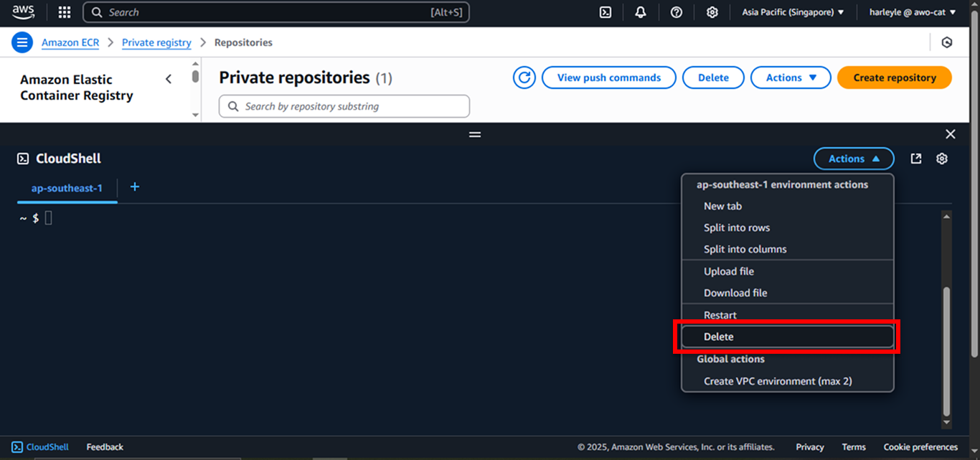Open CloudShell in a new browser tab
Viewport: 980px width, 460px height.
[x=916, y=159]
